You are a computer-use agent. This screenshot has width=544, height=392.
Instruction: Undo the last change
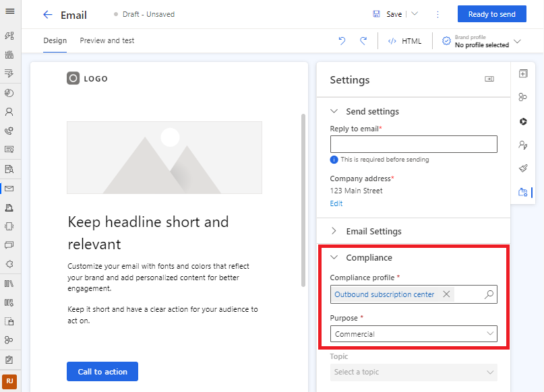click(342, 41)
